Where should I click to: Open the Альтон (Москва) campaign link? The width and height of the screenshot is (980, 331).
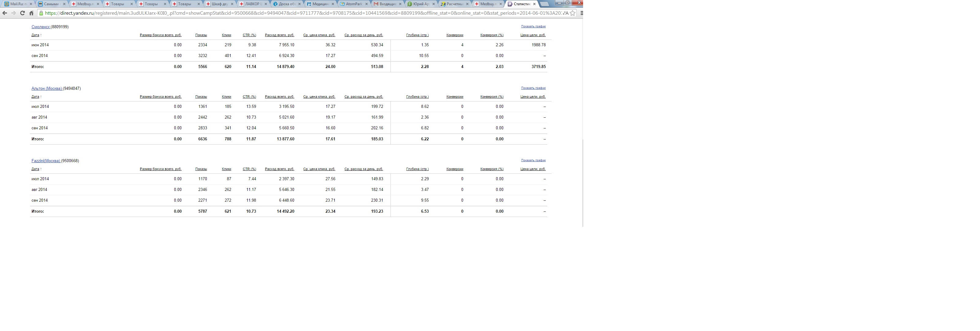[47, 88]
